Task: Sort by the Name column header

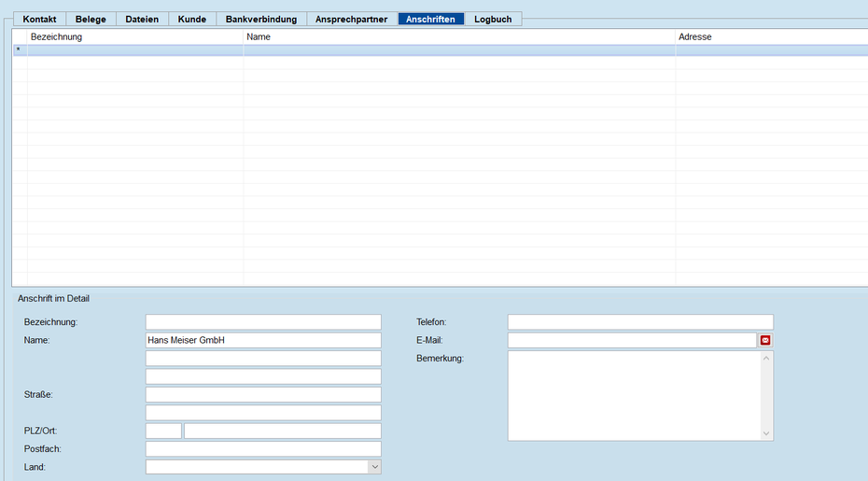Action: click(x=459, y=36)
